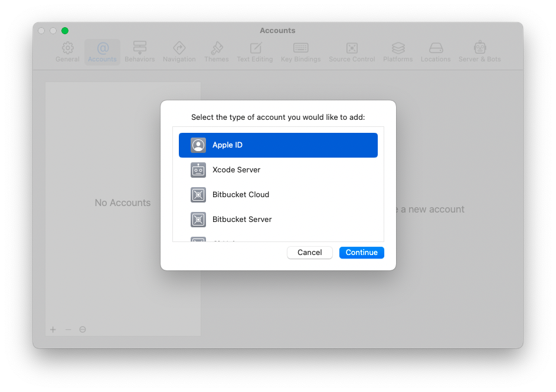
Task: Click the green zoom window button
Action: point(65,31)
